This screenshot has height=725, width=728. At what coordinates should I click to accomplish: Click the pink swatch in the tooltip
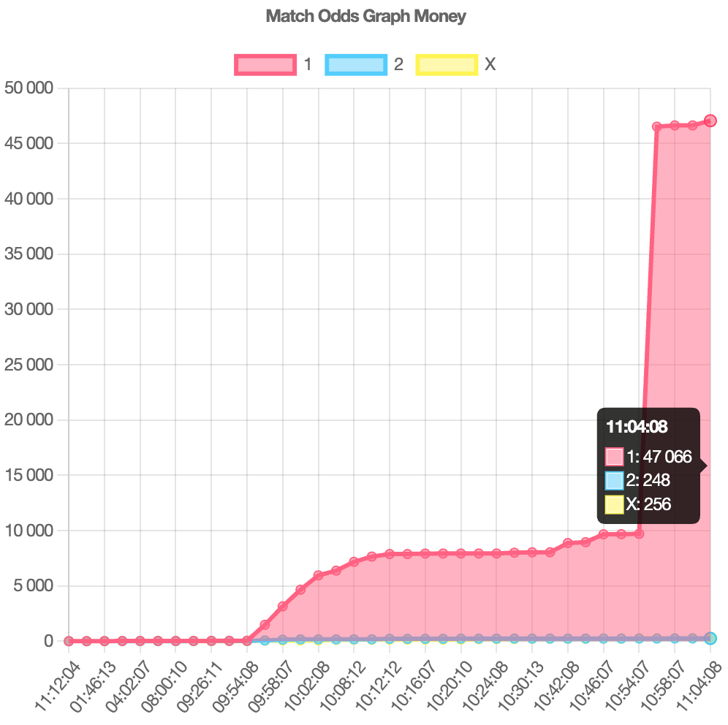click(614, 457)
